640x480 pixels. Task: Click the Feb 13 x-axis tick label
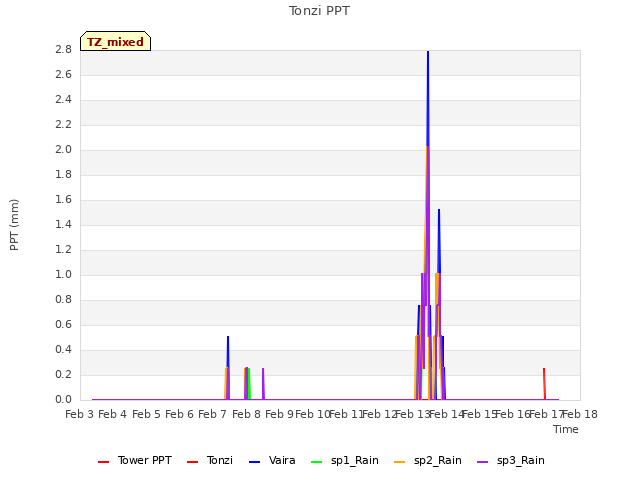tap(413, 414)
